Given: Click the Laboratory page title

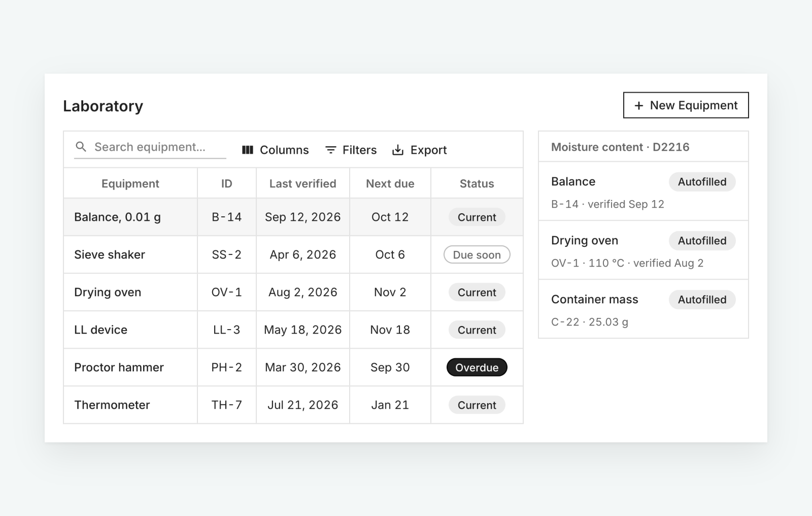Looking at the screenshot, I should tap(103, 106).
